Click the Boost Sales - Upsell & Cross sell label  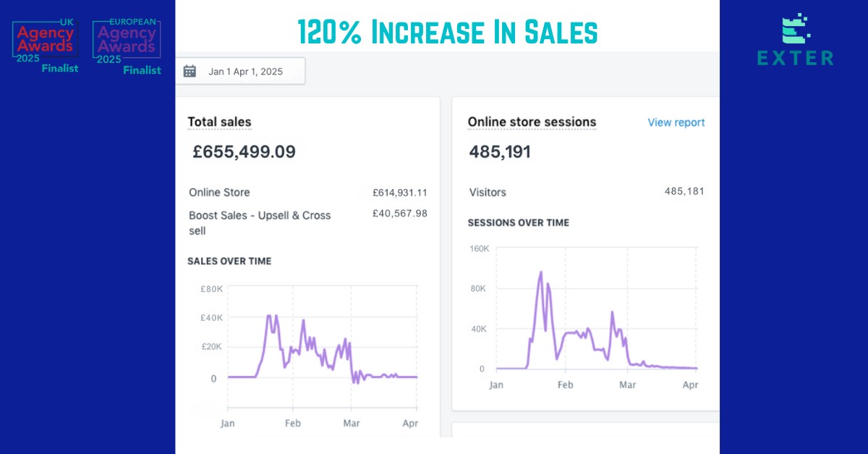(260, 223)
